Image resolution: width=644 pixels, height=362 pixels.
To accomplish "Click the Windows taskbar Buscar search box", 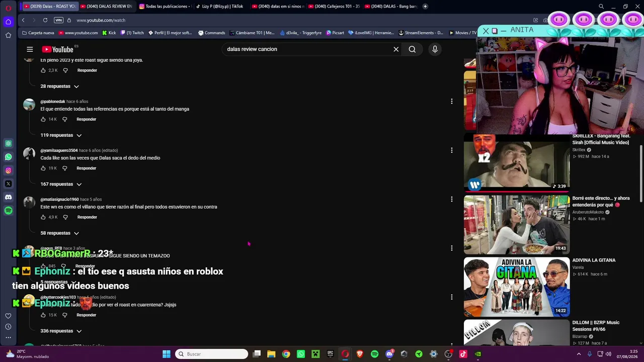I will point(212,354).
